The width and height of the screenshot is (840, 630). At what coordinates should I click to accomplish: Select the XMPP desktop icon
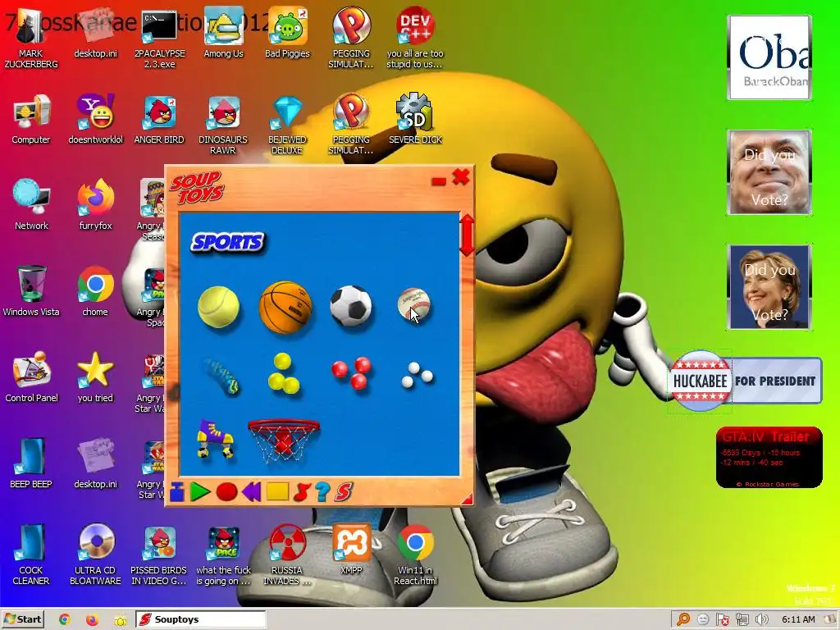(x=351, y=550)
